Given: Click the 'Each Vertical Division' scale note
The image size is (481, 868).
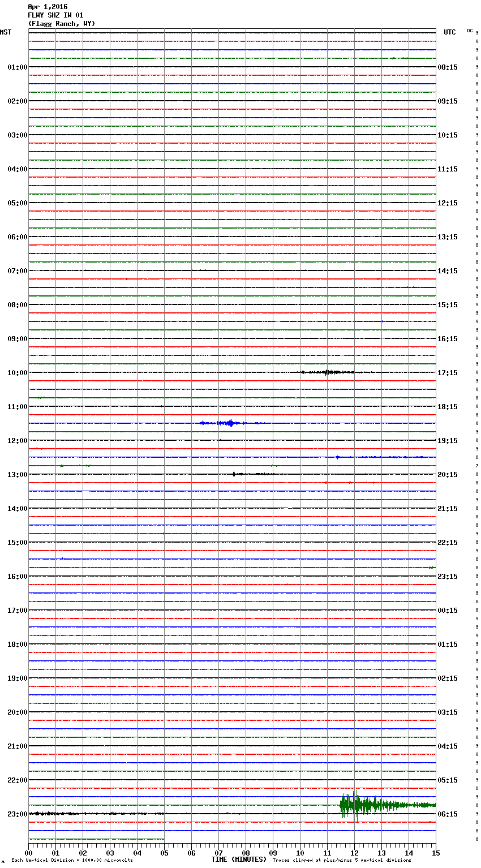Looking at the screenshot, I should tap(72, 860).
